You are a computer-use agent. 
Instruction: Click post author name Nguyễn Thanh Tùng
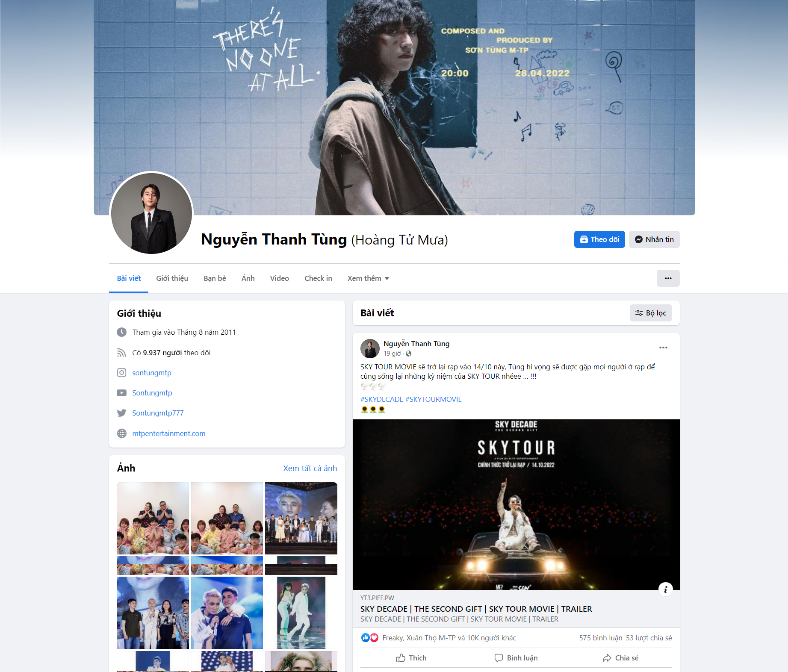point(416,344)
